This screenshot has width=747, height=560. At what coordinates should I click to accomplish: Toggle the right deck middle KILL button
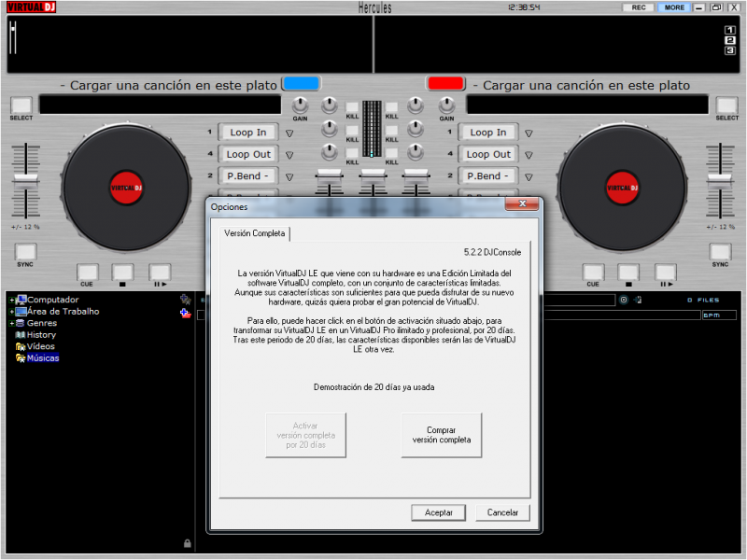click(x=391, y=131)
